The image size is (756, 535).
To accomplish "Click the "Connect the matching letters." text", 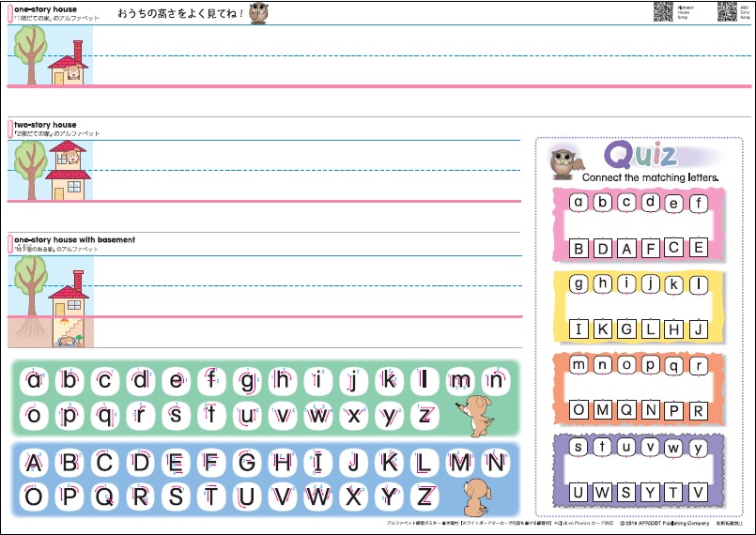I will pos(650,177).
